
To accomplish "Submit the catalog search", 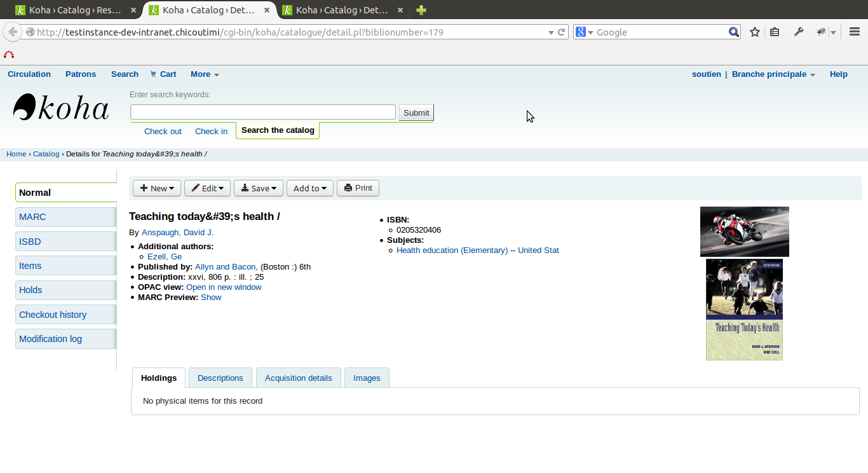I will point(416,113).
